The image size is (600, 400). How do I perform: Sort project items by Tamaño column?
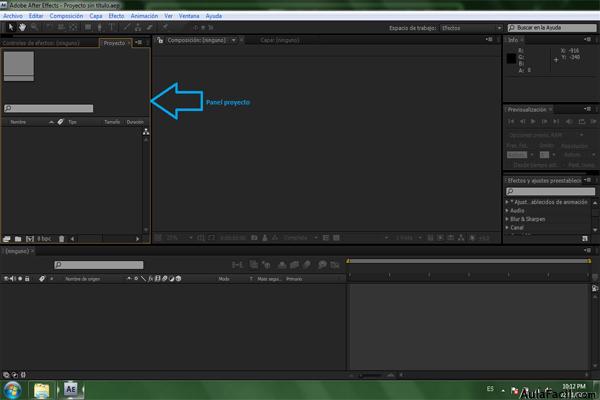pyautogui.click(x=112, y=122)
